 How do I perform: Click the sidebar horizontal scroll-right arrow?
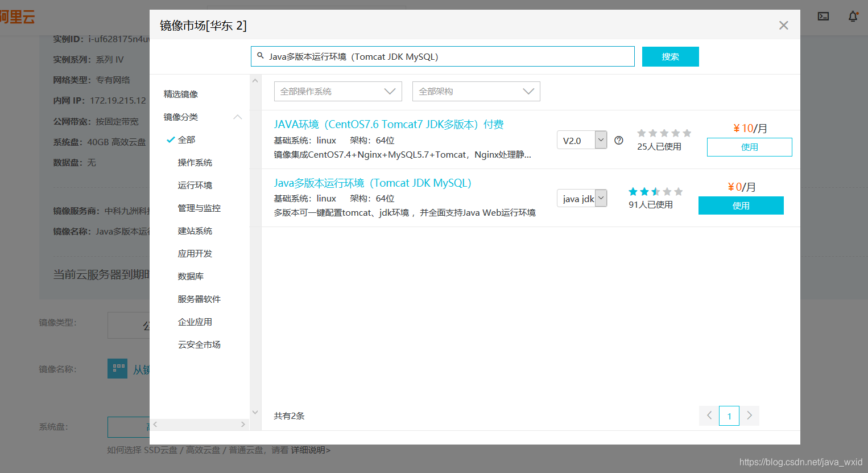click(x=243, y=425)
